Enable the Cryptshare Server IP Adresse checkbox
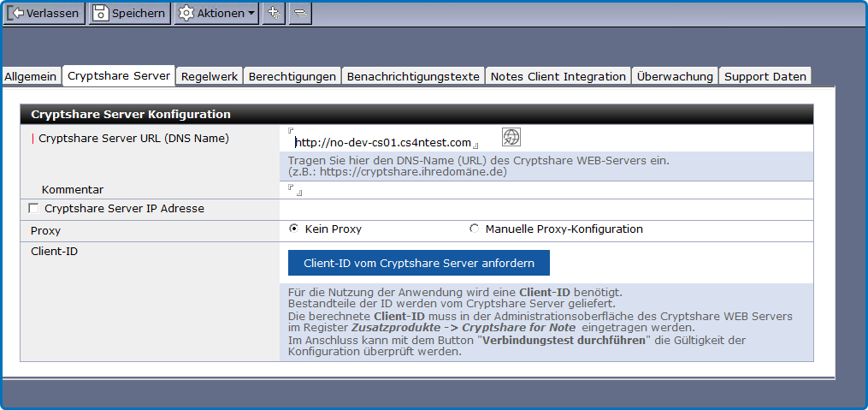 [x=33, y=208]
